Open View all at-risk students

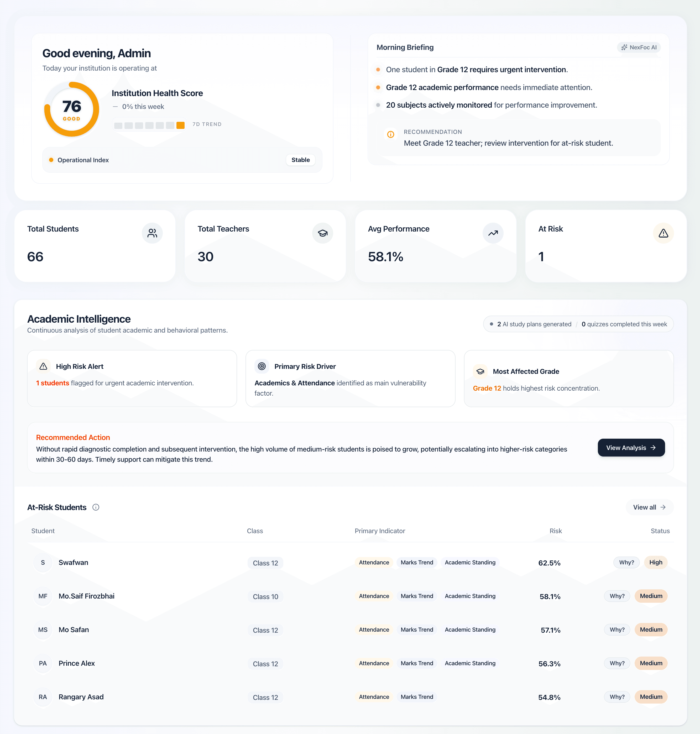(x=649, y=507)
